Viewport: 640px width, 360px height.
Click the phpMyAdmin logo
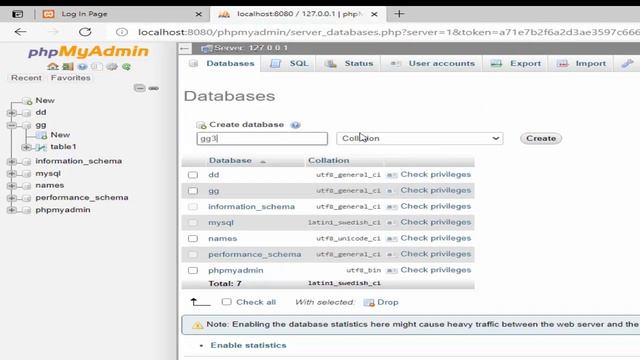88,51
